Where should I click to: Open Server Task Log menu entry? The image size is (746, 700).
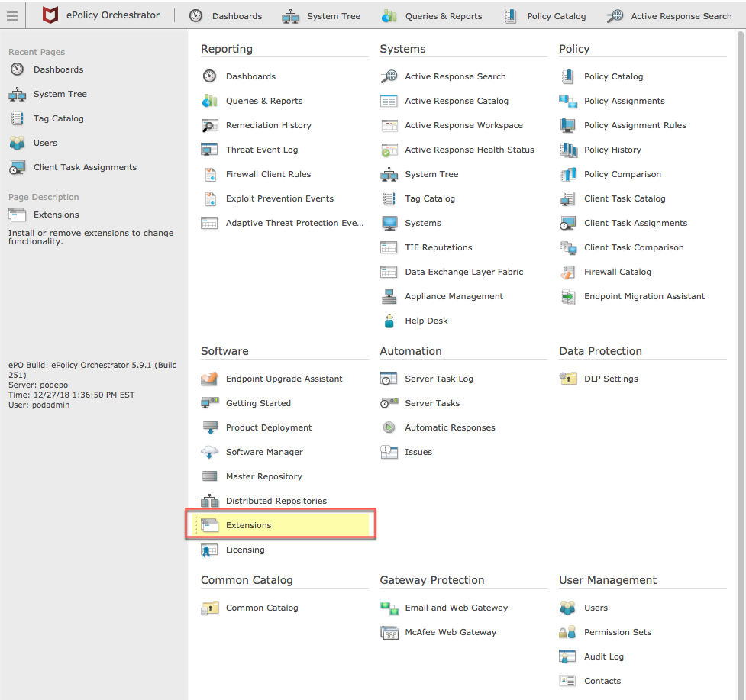[438, 379]
